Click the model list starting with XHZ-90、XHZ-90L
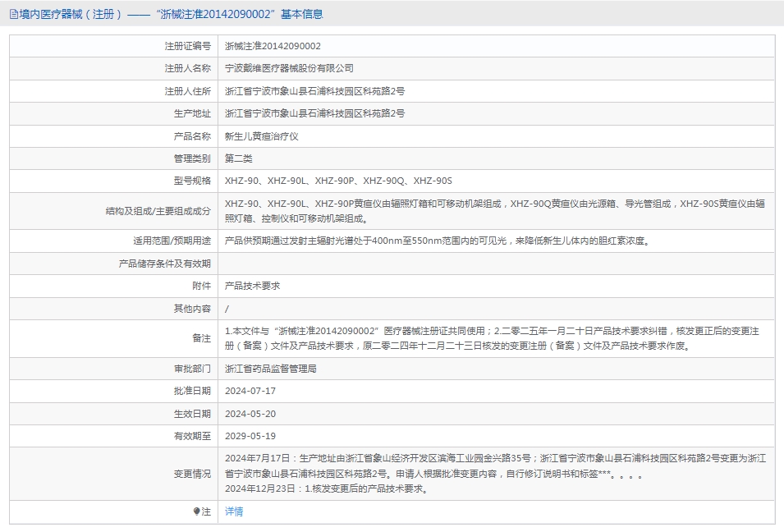The height and width of the screenshot is (532, 784). tap(338, 181)
